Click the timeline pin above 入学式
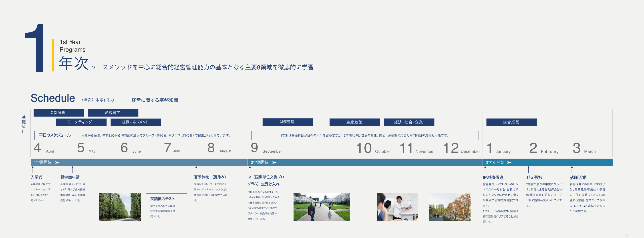 click(33, 169)
